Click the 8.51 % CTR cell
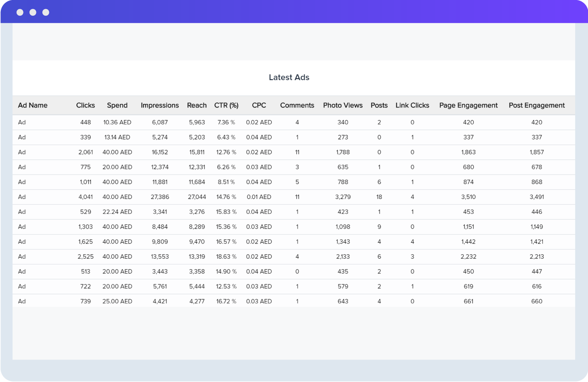588x382 pixels. 226,182
